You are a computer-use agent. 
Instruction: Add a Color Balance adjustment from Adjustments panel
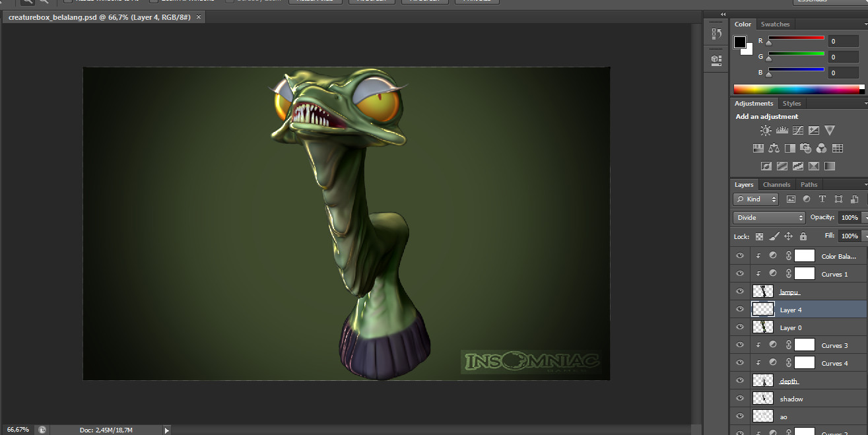click(x=774, y=149)
